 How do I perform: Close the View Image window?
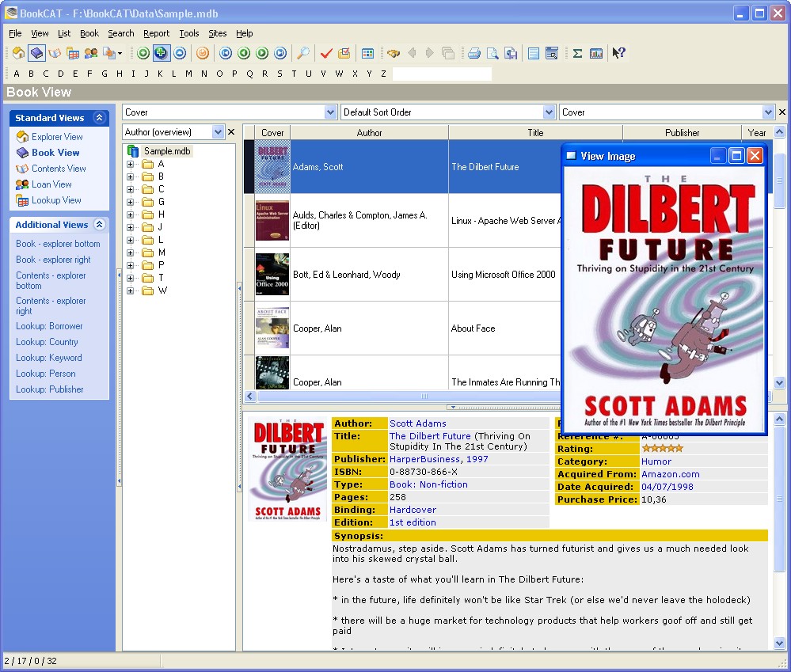coord(755,156)
